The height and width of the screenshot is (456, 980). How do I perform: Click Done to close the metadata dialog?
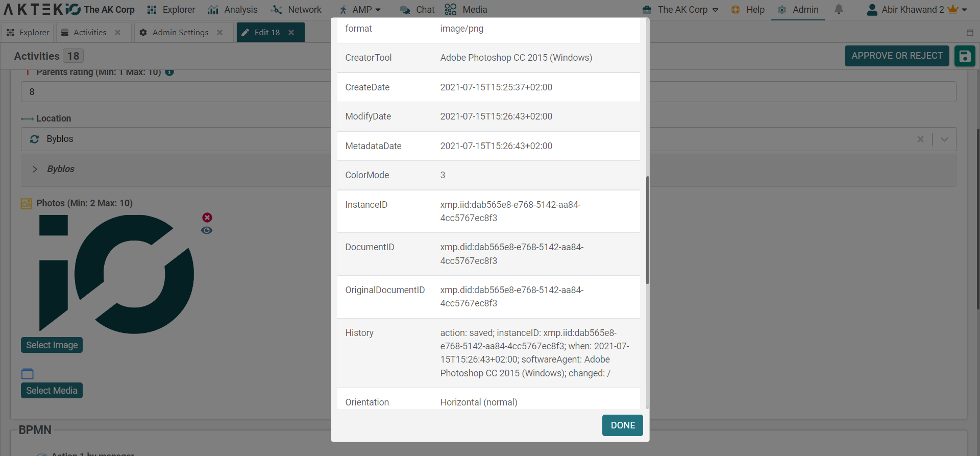(x=623, y=425)
